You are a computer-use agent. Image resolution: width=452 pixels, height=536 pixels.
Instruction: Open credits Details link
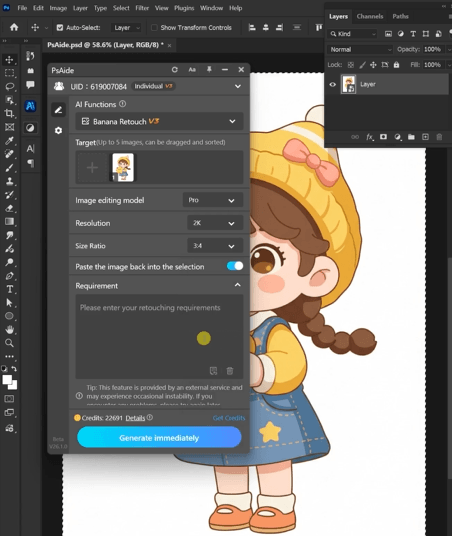(135, 418)
